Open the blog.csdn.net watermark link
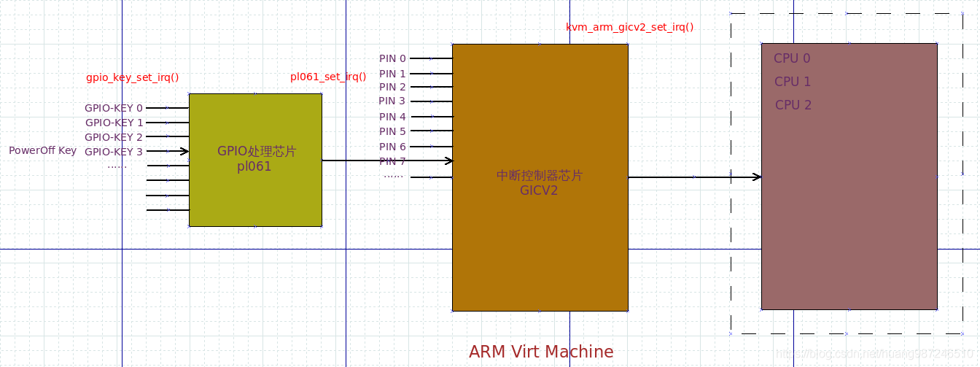This screenshot has width=980, height=367. pos(875,353)
